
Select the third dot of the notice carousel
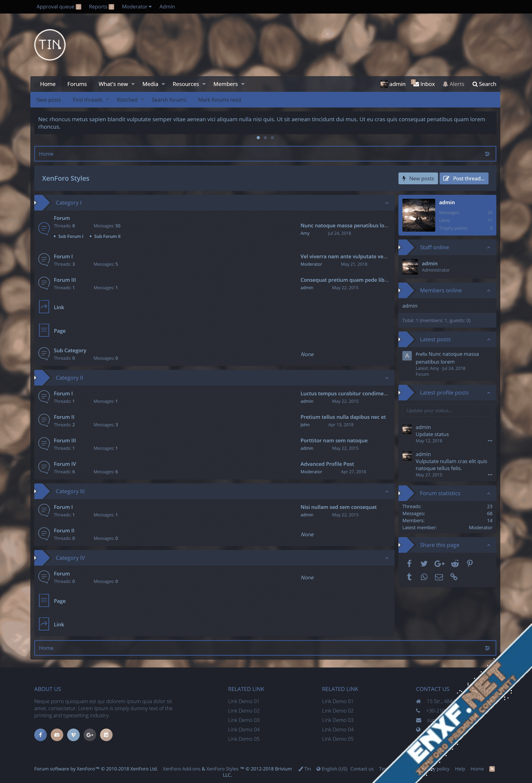point(272,138)
